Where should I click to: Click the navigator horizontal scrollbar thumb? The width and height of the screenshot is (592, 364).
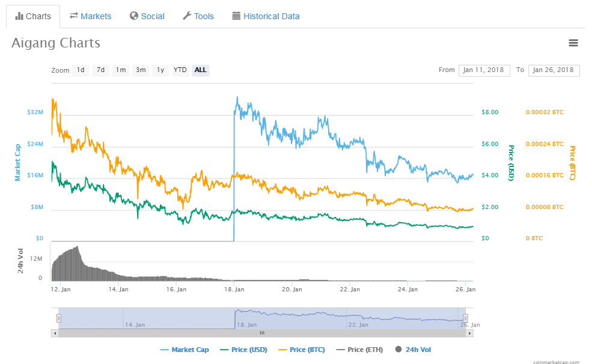(x=262, y=333)
